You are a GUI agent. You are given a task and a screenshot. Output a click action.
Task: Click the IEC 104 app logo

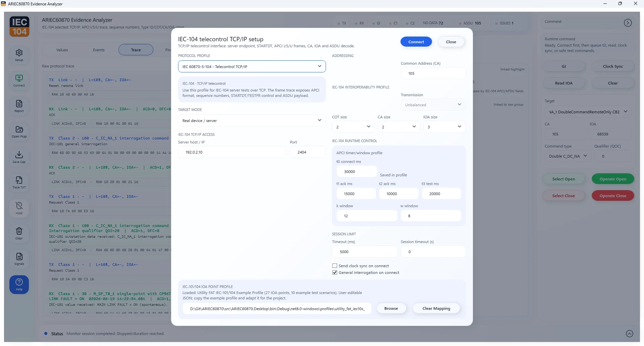[19, 26]
